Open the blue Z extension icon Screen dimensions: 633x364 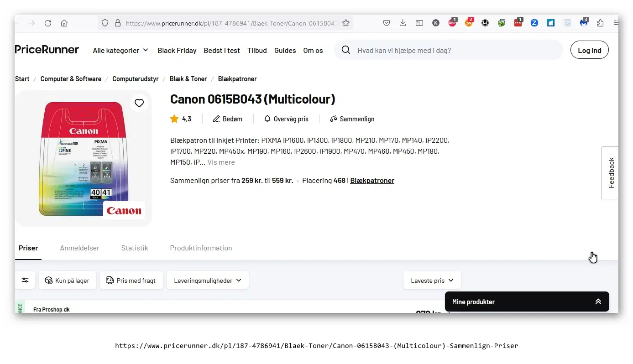pyautogui.click(x=534, y=23)
